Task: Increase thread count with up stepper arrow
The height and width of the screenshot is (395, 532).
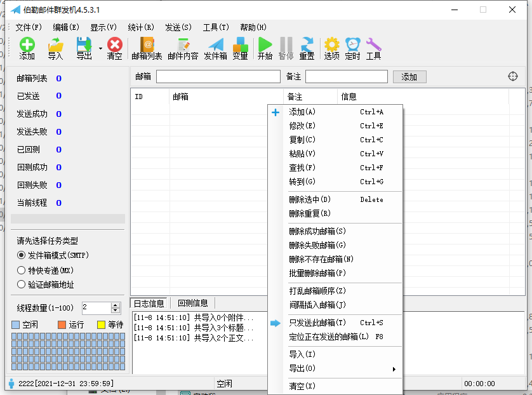Action: (116, 305)
